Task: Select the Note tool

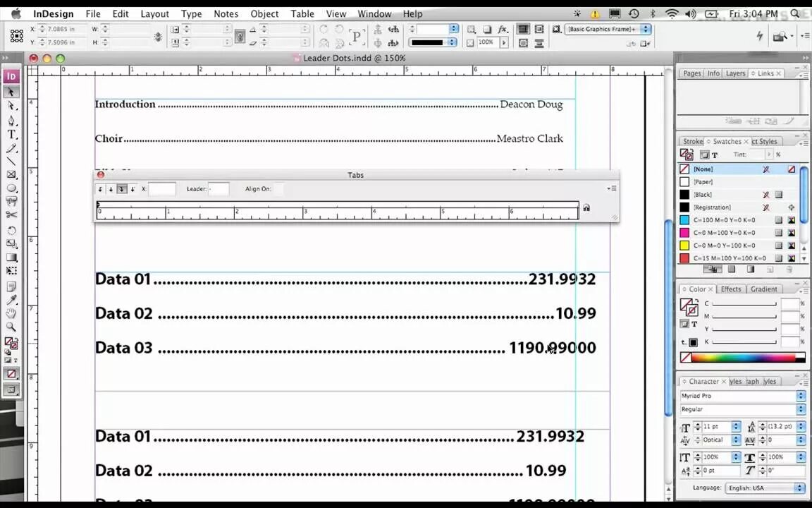Action: 11,286
